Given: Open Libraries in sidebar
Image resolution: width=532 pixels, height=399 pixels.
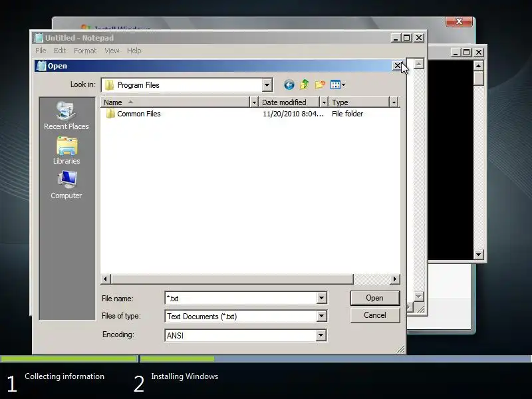Looking at the screenshot, I should [x=66, y=151].
